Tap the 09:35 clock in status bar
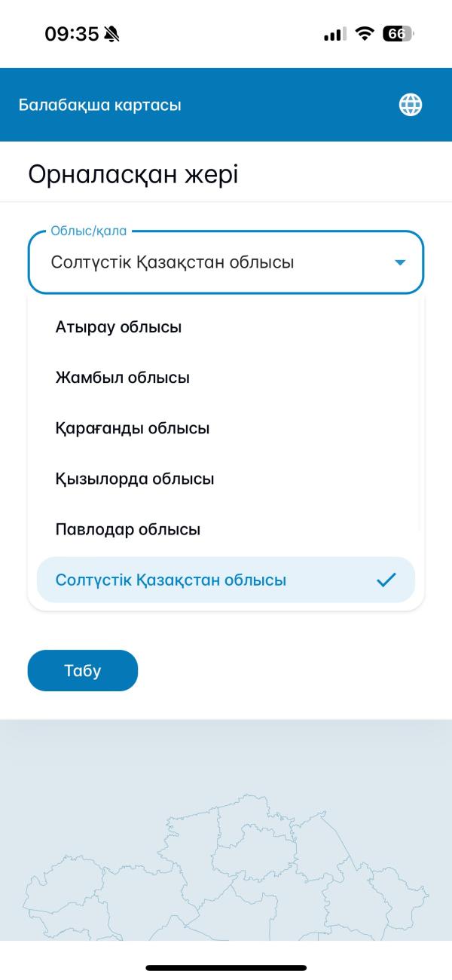The width and height of the screenshot is (452, 980). point(72,34)
